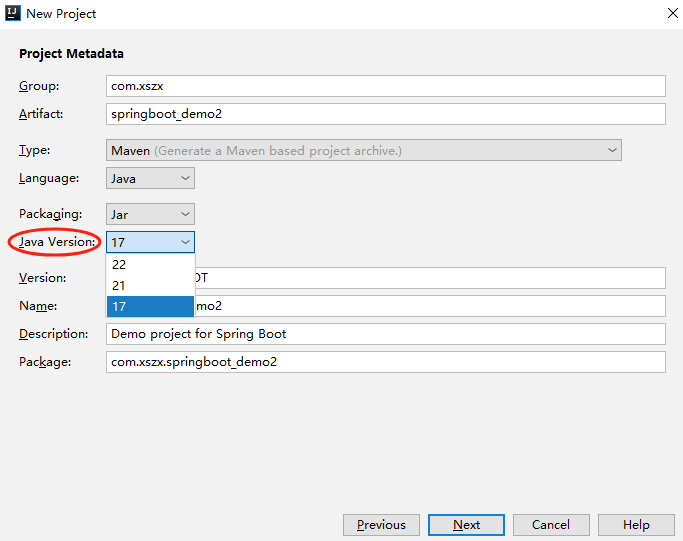Close the New Project dialog

(x=670, y=14)
